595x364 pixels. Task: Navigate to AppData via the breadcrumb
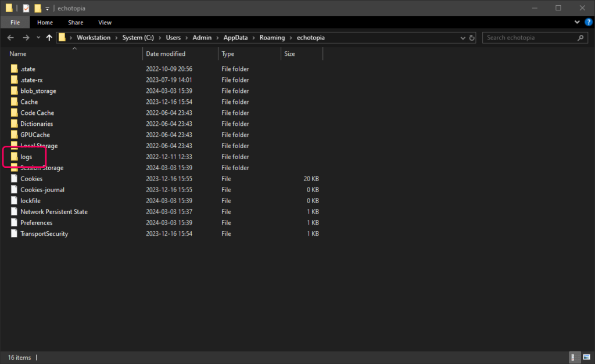(x=235, y=37)
